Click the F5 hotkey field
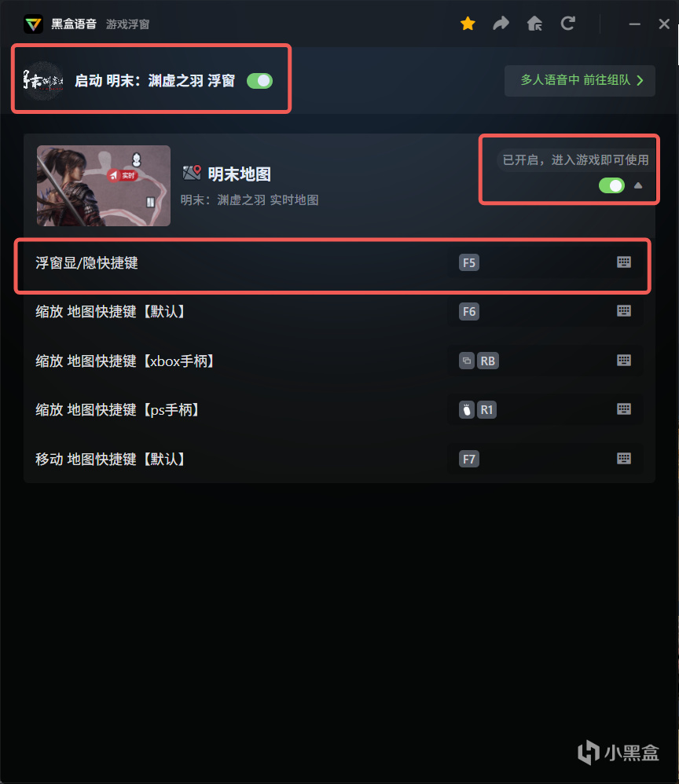The height and width of the screenshot is (784, 679). tap(545, 262)
